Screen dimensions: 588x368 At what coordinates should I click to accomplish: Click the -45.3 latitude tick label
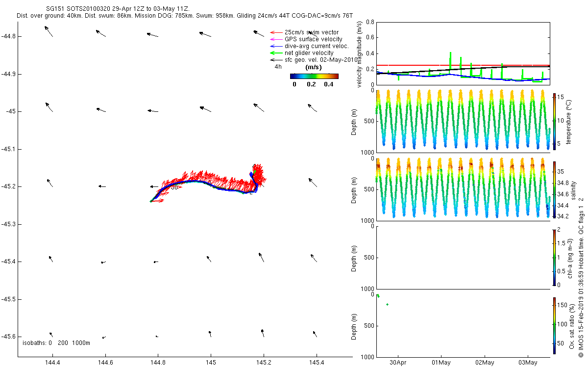(x=9, y=224)
